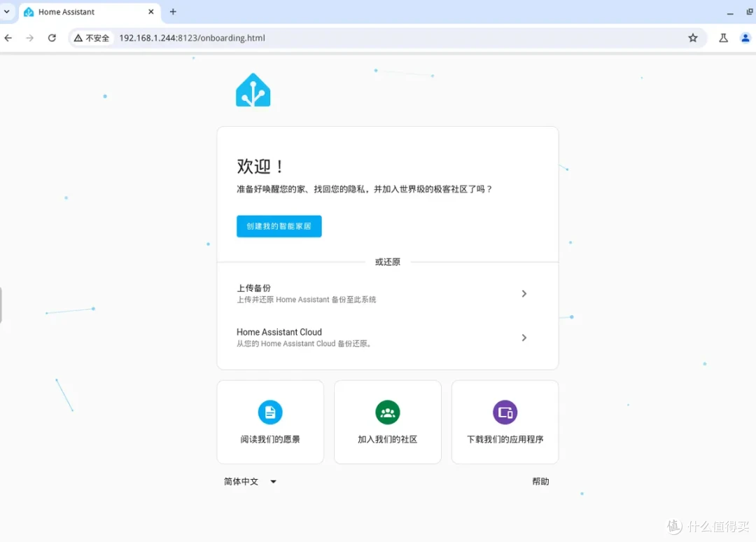Restore the browser window size

click(x=750, y=12)
